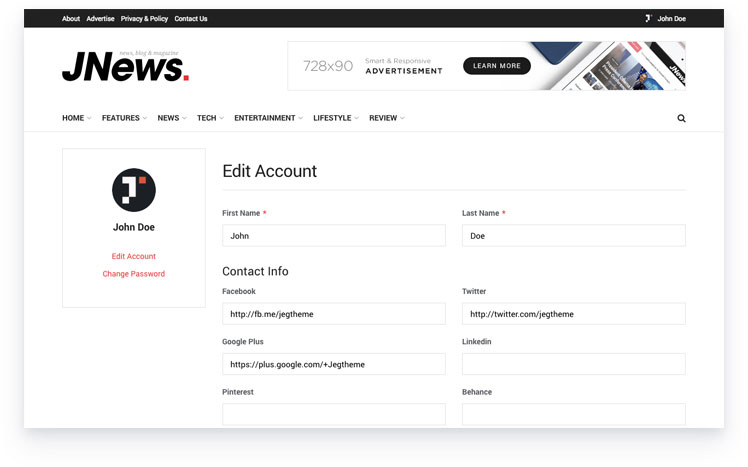Open the Change Password link
Viewport: 748px width, 467px height.
[x=134, y=274]
